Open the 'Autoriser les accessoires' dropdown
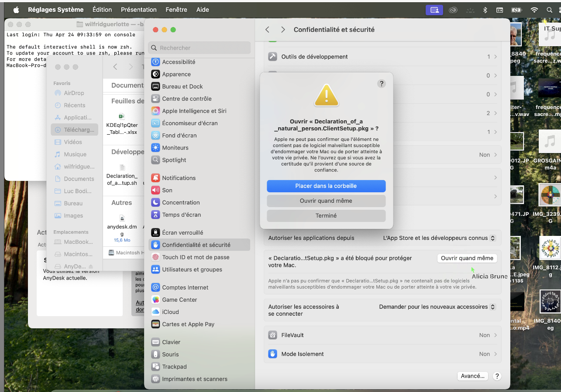Image resolution: width=561 pixels, height=392 pixels. point(437,307)
